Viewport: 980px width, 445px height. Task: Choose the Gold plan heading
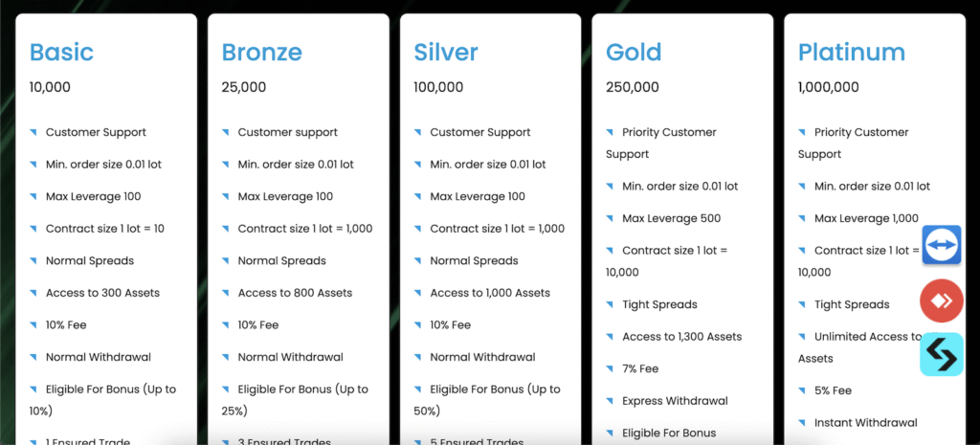click(634, 52)
